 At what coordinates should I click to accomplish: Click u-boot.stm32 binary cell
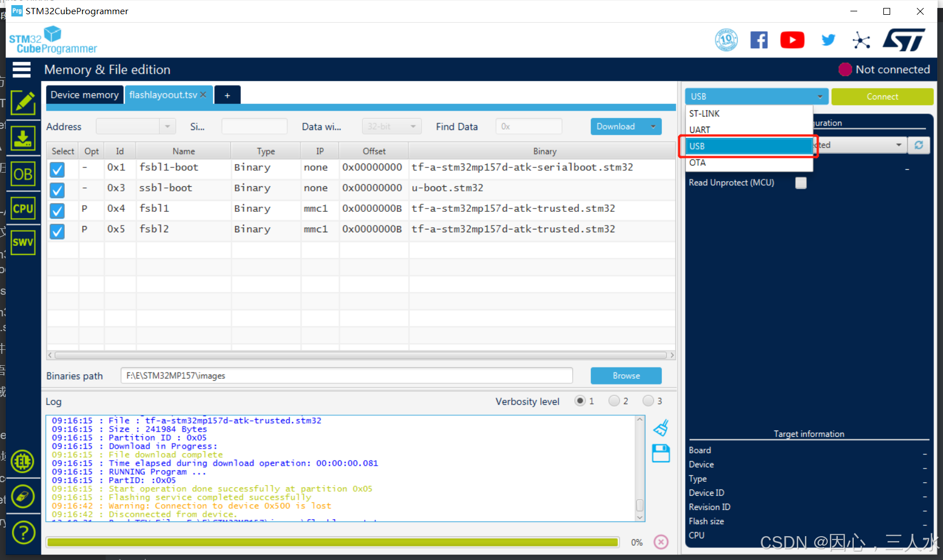click(x=542, y=188)
